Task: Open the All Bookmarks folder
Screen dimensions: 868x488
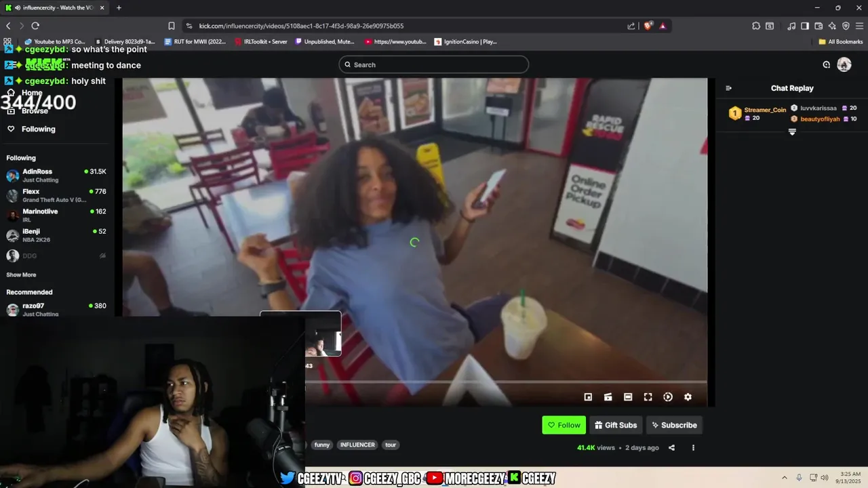Action: click(841, 41)
